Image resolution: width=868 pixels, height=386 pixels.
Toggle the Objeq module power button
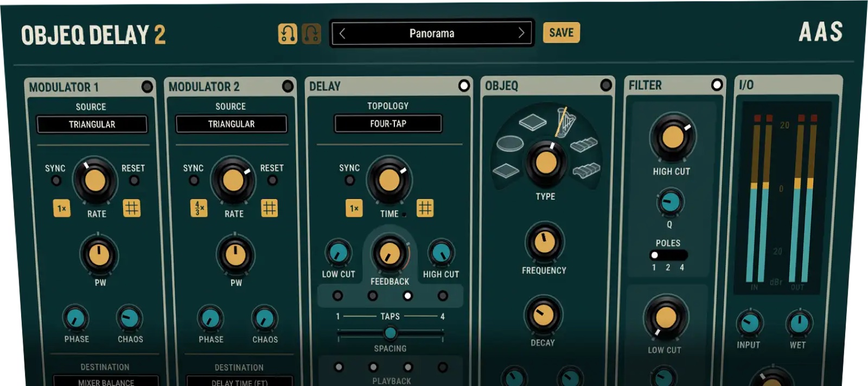pos(606,85)
